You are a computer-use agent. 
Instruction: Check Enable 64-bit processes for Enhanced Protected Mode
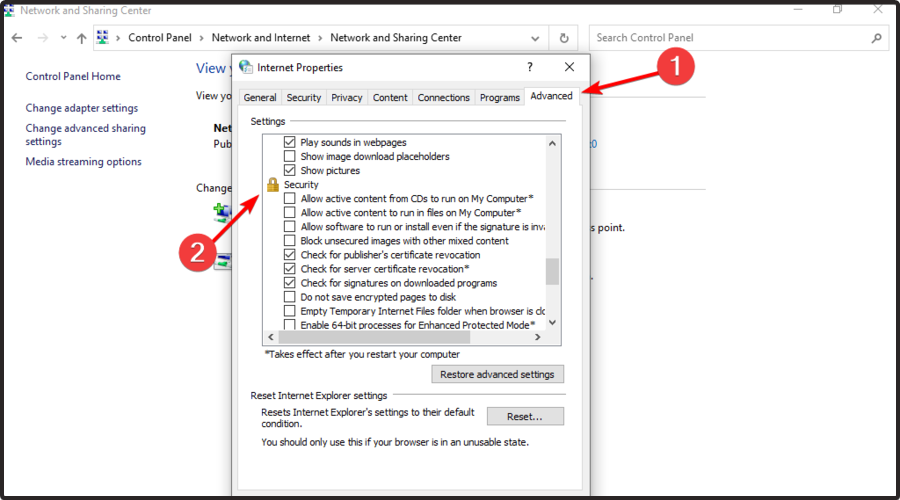click(290, 325)
